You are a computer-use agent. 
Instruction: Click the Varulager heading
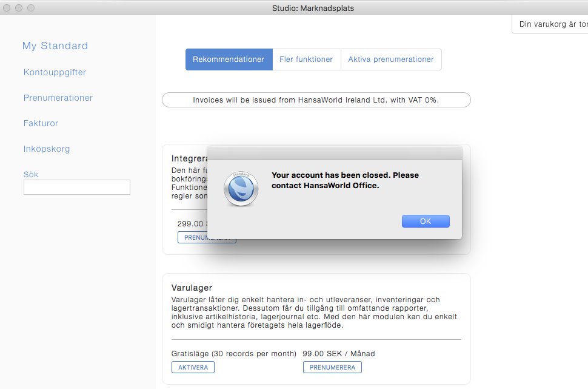point(192,288)
